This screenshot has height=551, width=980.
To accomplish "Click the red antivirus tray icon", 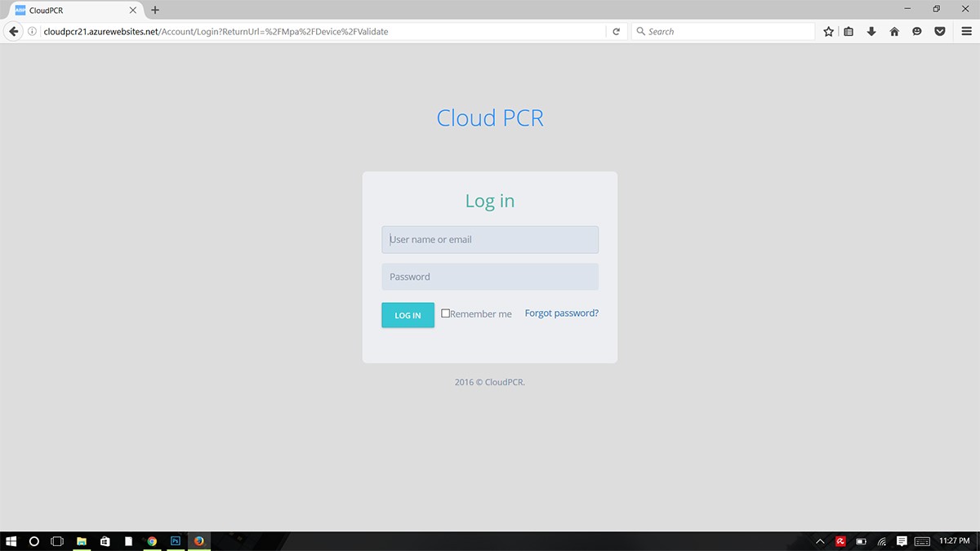I will point(840,541).
